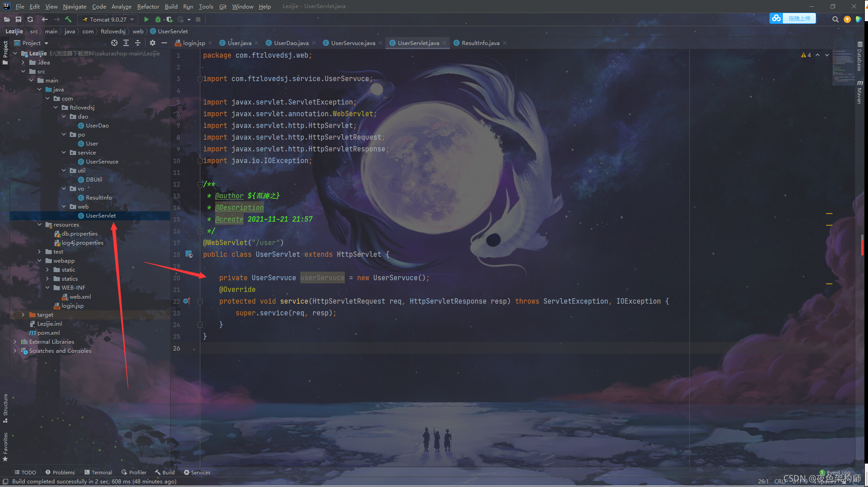Toggle the Database side panel
The width and height of the screenshot is (868, 487).
859,57
